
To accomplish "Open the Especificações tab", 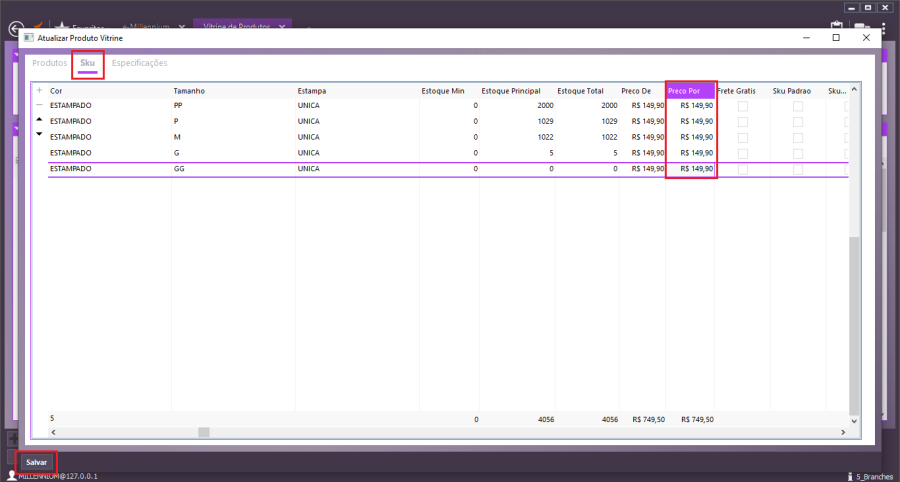I will pyautogui.click(x=139, y=63).
